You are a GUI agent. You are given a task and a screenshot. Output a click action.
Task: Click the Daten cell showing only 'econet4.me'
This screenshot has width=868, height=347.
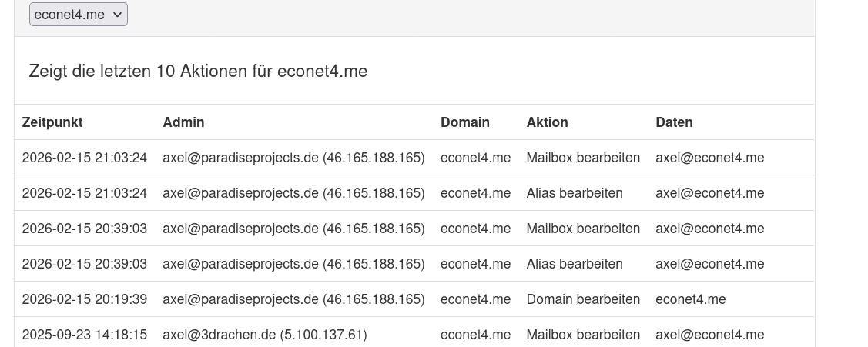(690, 299)
